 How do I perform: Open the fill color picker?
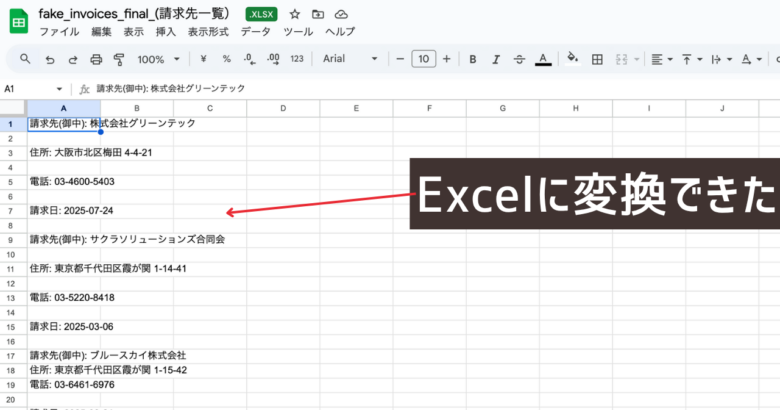pos(572,59)
